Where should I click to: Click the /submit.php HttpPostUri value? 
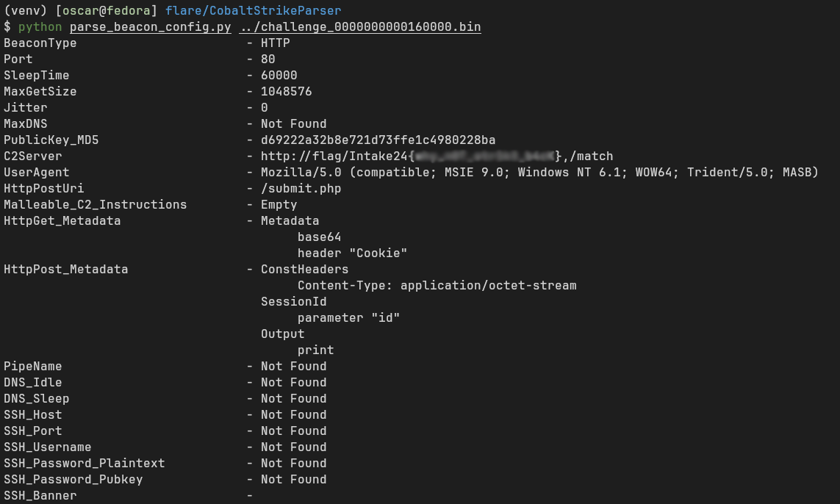pos(301,188)
